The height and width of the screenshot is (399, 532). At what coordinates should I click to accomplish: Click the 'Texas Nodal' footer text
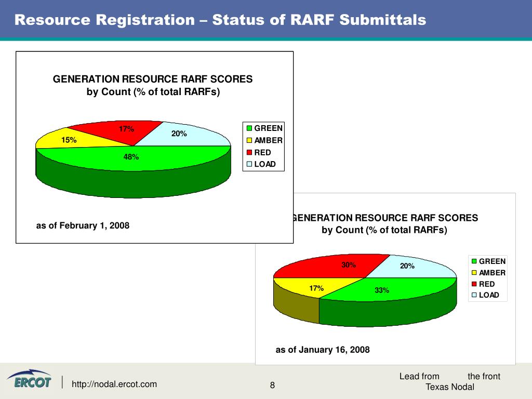point(450,387)
